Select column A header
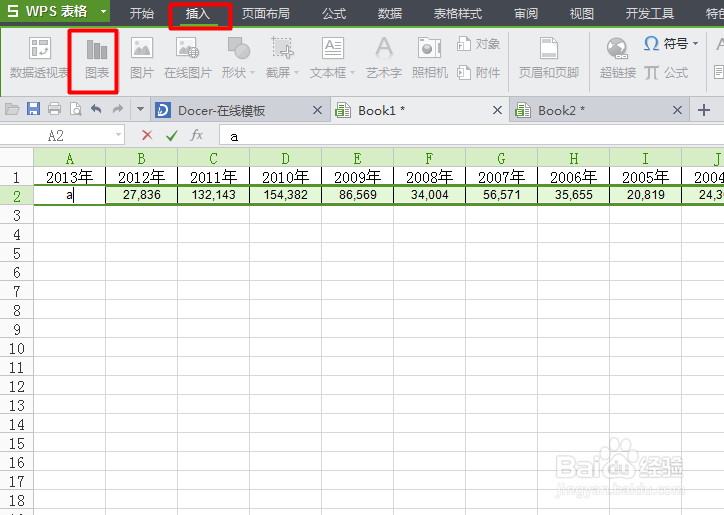 click(70, 158)
